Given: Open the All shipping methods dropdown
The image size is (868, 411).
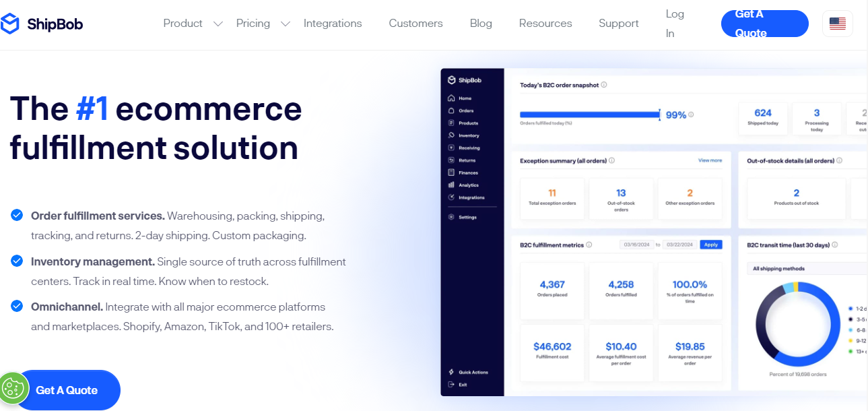Looking at the screenshot, I should coord(807,268).
